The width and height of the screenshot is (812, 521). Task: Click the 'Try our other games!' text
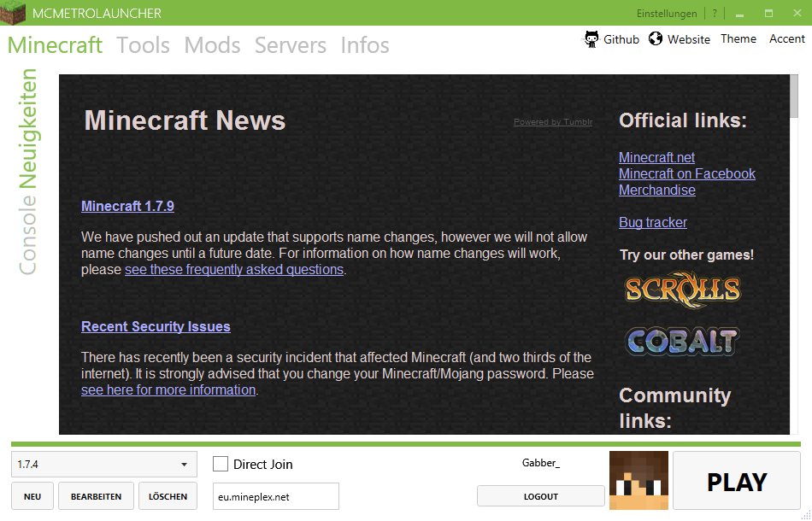(686, 255)
